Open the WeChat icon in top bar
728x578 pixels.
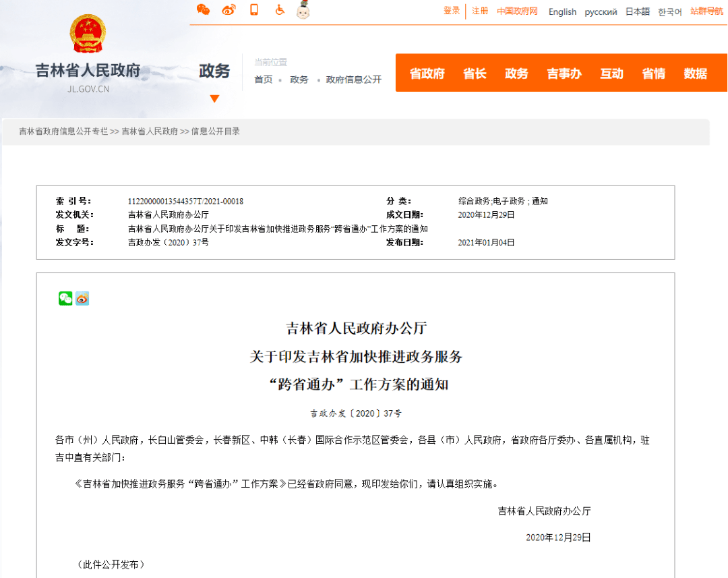(203, 9)
